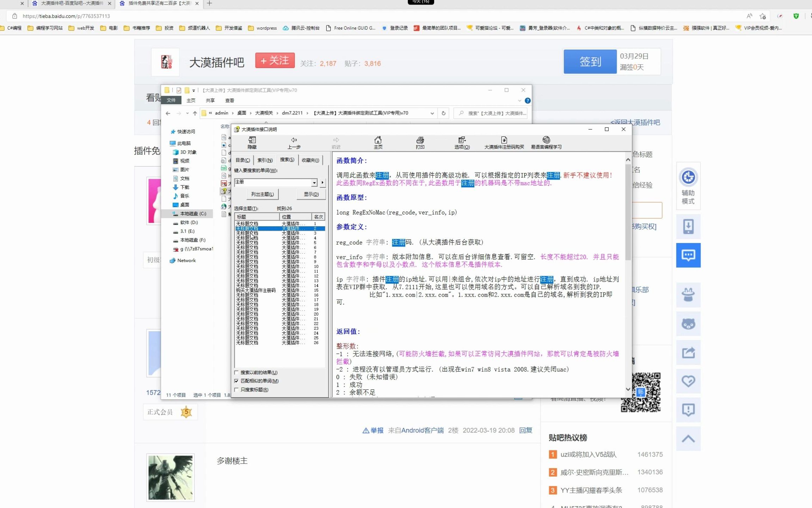Toggle 搜索以前的结果(U) checkbox
The image size is (812, 508).
coord(236,373)
